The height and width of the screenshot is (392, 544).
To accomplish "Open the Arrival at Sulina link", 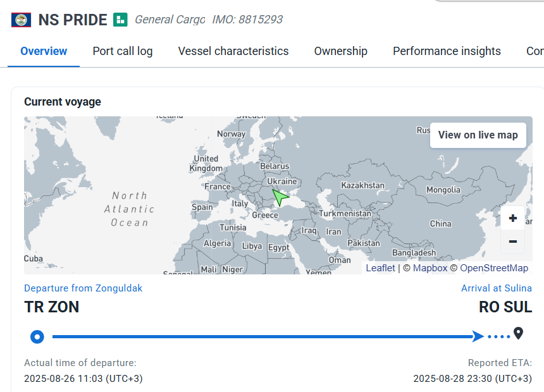I will click(x=496, y=288).
